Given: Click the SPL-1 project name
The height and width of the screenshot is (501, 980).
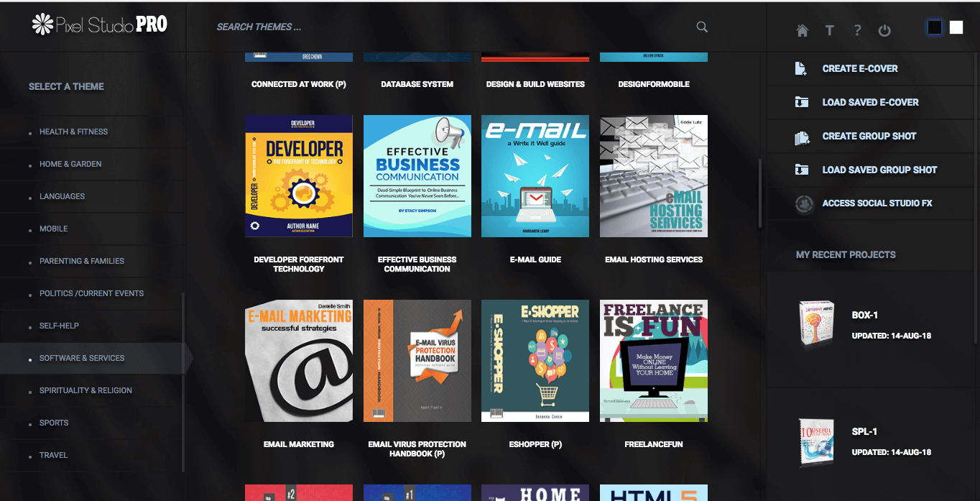Looking at the screenshot, I should (x=864, y=432).
